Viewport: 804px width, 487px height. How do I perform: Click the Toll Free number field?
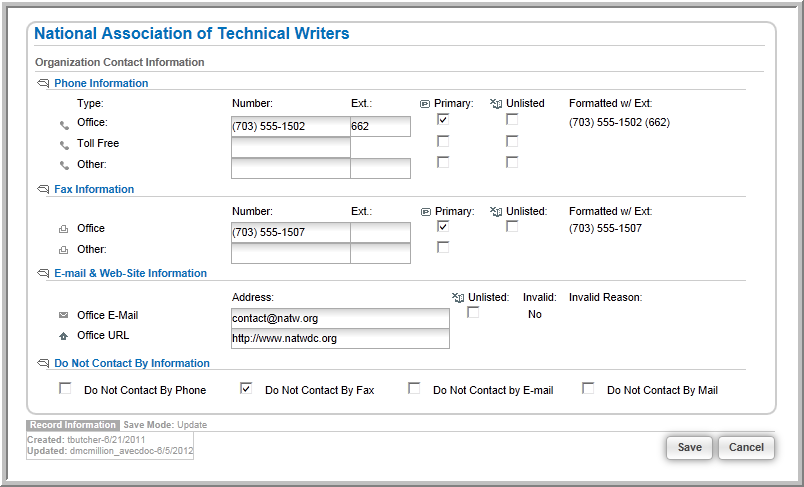[291, 148]
